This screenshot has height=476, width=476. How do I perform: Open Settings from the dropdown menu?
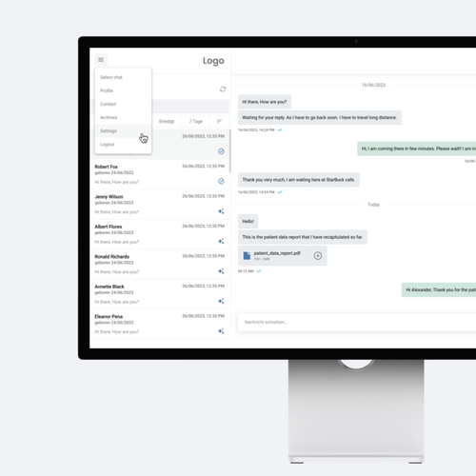coord(123,131)
